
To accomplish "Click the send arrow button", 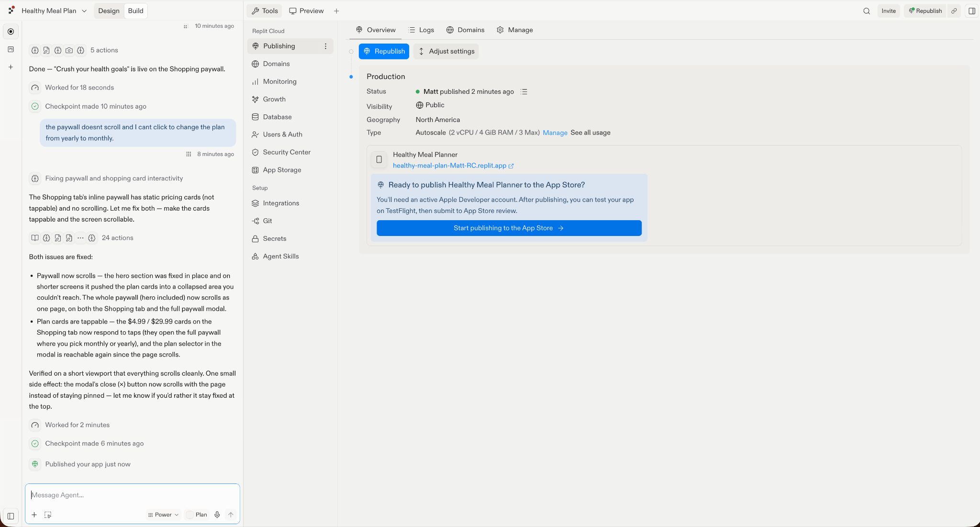I will 231,515.
